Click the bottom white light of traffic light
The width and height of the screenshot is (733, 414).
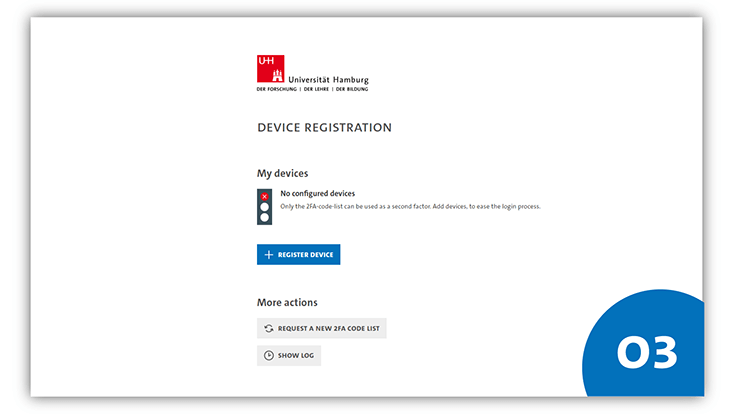[265, 217]
